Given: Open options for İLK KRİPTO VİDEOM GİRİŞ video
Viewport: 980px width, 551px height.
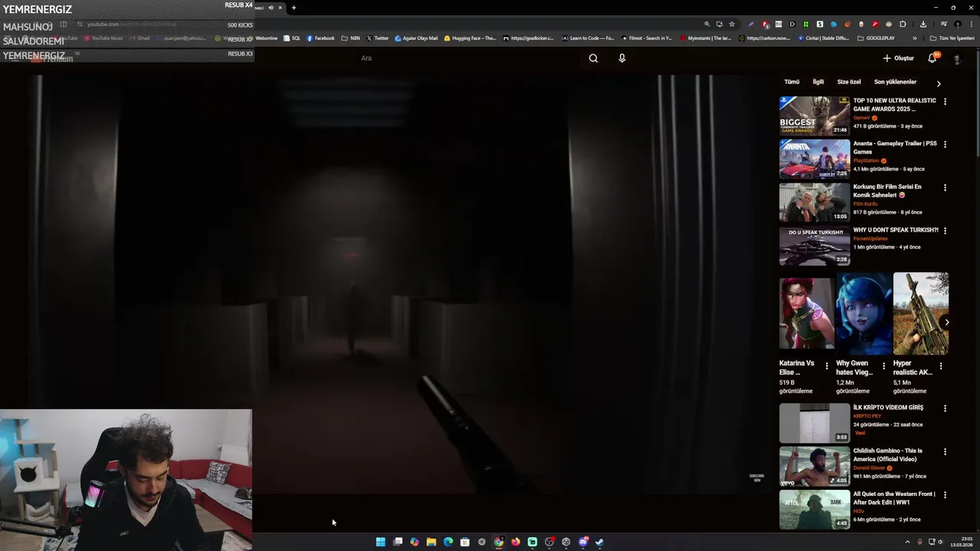Looking at the screenshot, I should tap(945, 409).
